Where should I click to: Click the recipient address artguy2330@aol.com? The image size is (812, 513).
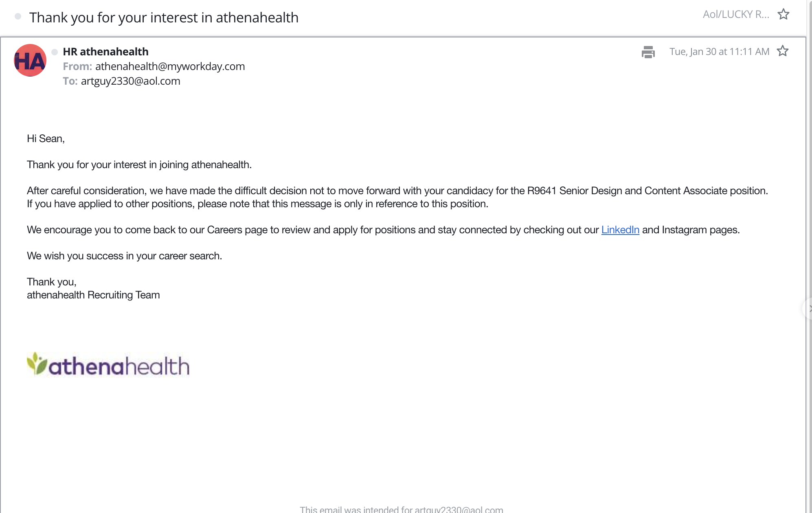click(130, 81)
